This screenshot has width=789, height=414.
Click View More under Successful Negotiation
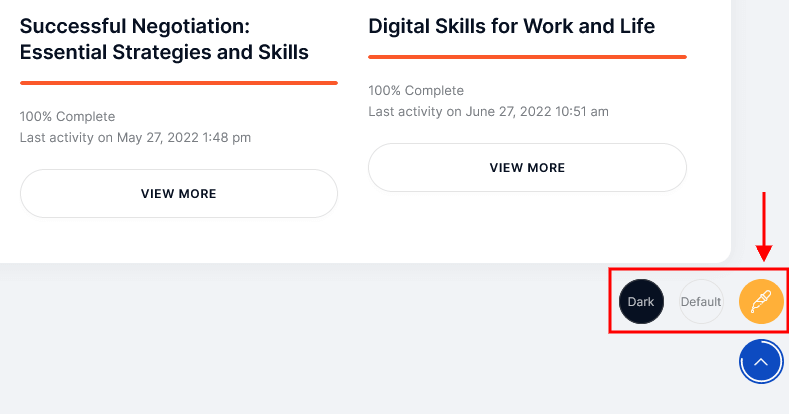tap(179, 194)
